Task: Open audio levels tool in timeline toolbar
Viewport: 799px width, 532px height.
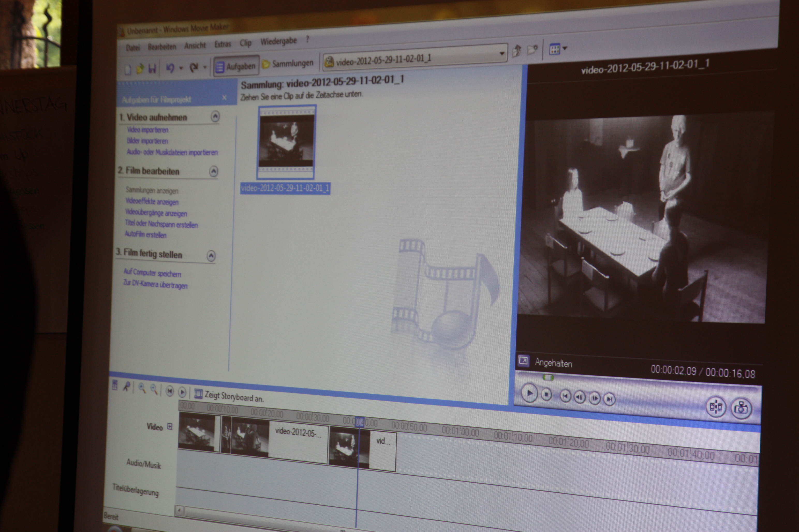Action: click(x=115, y=385)
